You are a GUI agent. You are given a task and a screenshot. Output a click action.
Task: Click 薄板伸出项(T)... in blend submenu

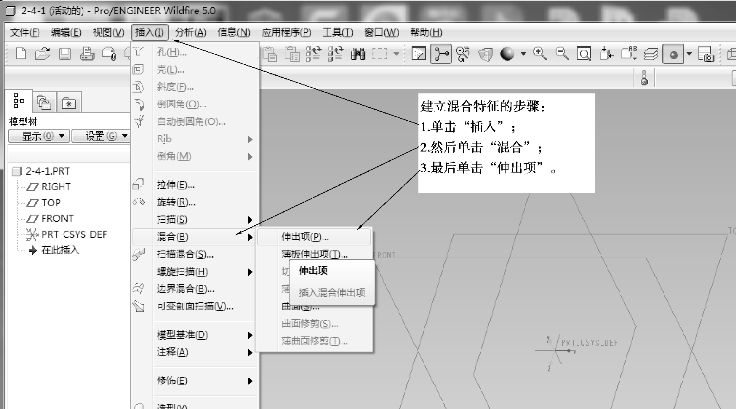pos(314,255)
